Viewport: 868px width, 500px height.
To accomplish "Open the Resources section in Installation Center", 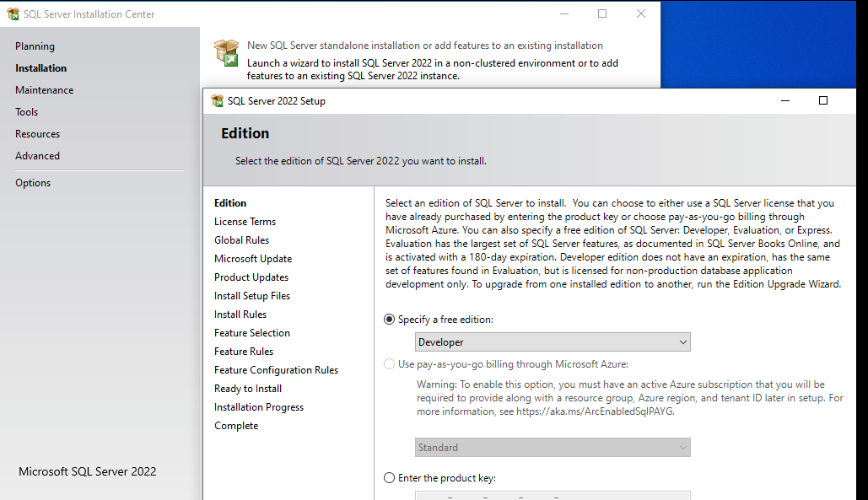I will (x=38, y=134).
